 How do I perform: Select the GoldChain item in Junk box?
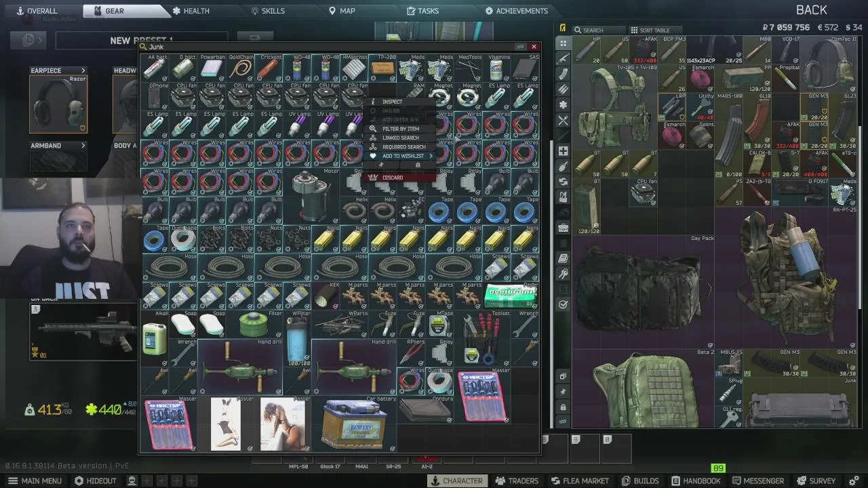click(x=240, y=68)
